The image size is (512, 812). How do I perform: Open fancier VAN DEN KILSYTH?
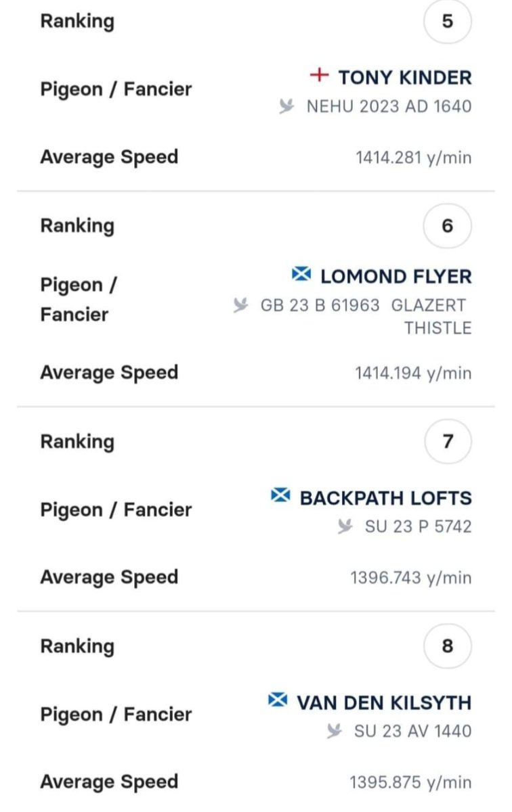pyautogui.click(x=384, y=702)
